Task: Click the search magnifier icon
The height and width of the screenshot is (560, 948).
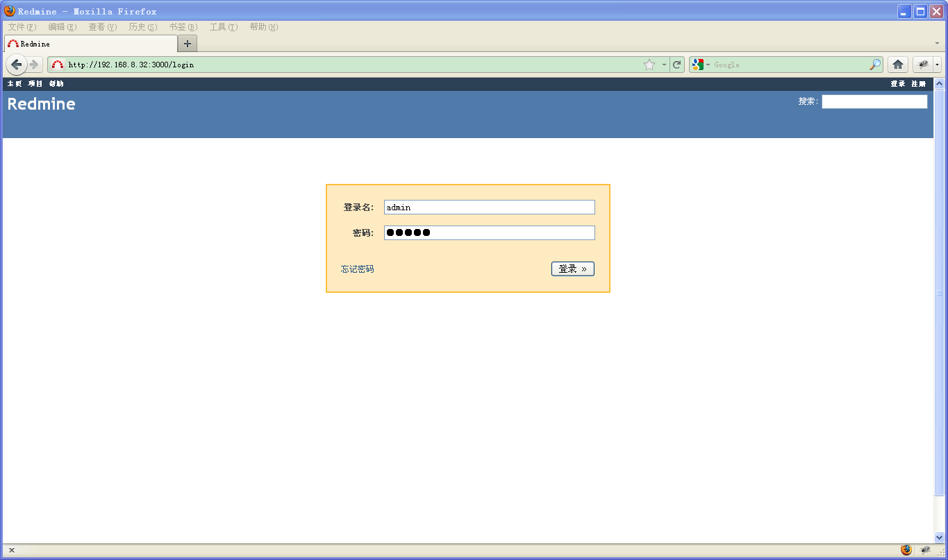Action: tap(875, 65)
